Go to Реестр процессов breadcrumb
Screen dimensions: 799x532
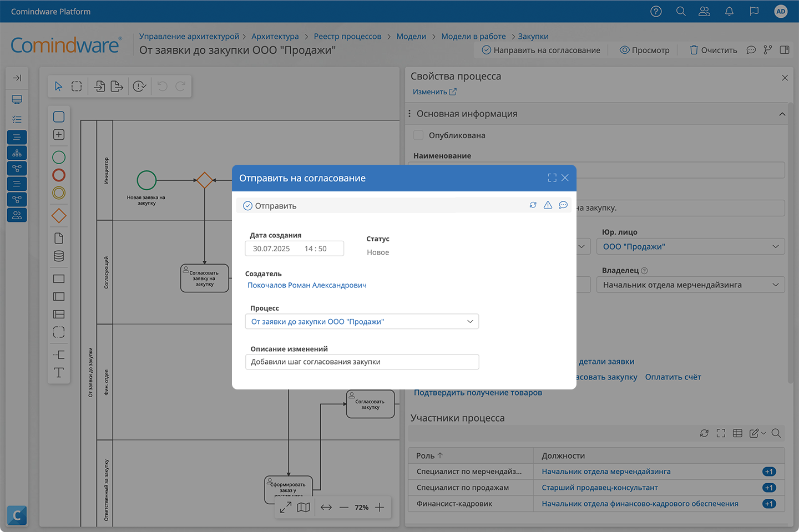(347, 36)
